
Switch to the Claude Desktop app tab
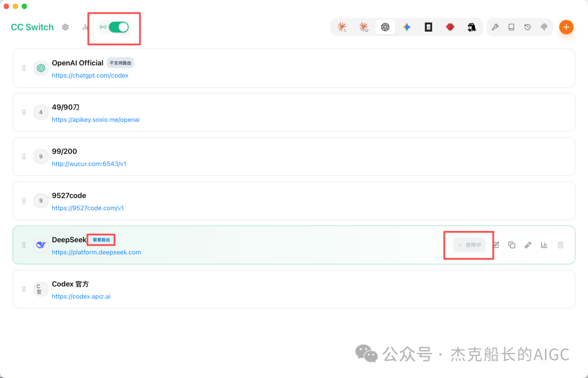pyautogui.click(x=363, y=27)
